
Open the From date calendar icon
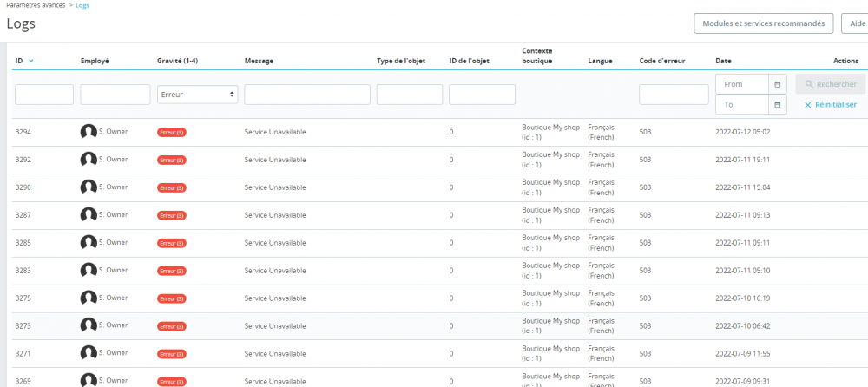click(777, 84)
